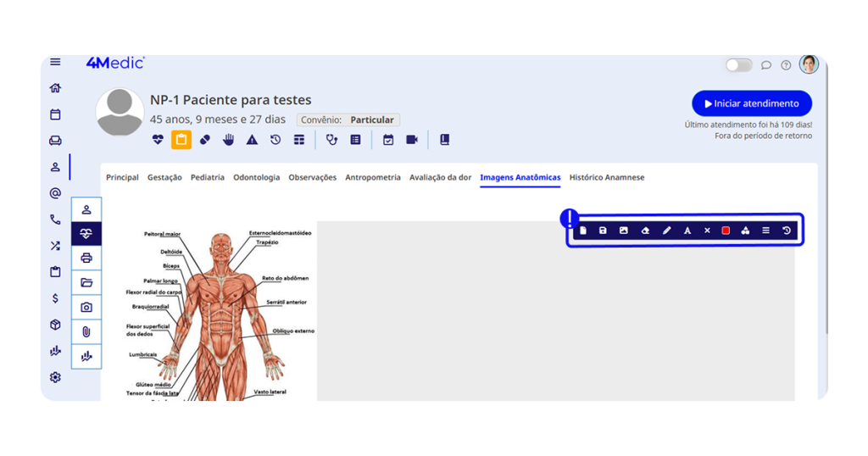Select the eraser tool in drawing toolbar
The width and height of the screenshot is (868, 456).
click(x=645, y=231)
